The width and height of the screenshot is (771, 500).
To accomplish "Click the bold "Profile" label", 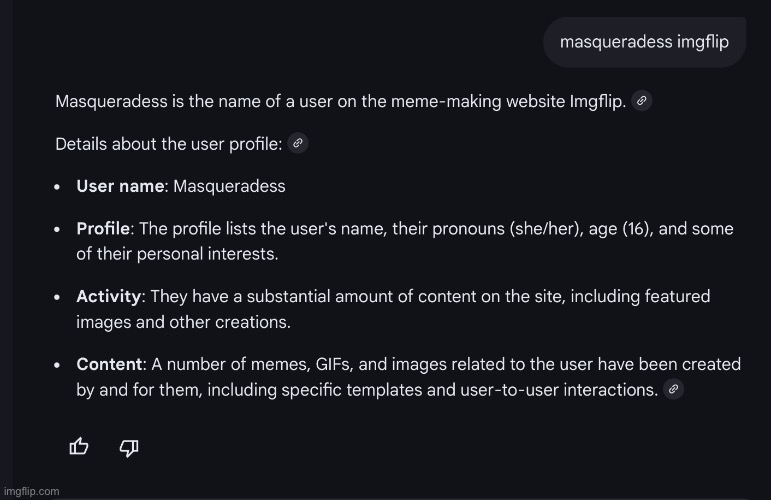I will 103,229.
